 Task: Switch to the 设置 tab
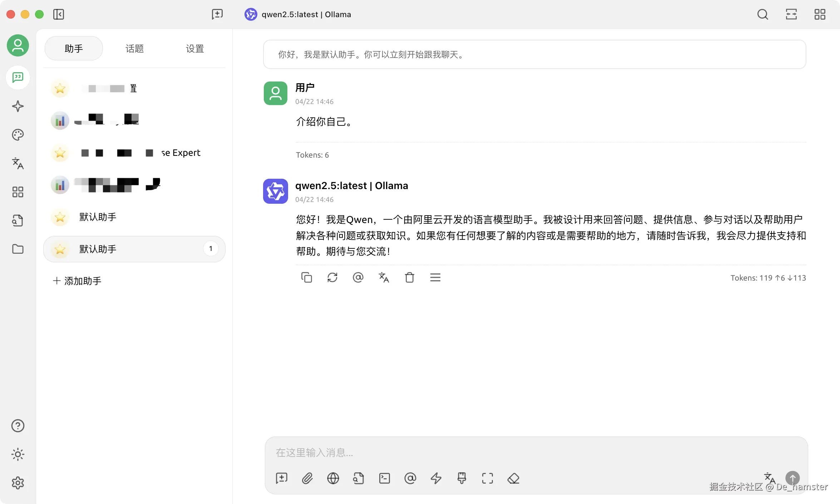coord(195,48)
